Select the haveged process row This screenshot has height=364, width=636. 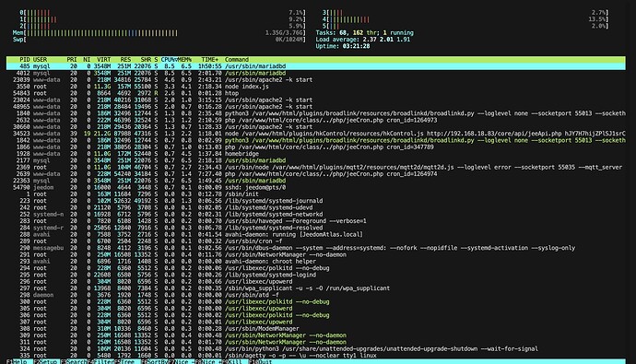(315, 221)
